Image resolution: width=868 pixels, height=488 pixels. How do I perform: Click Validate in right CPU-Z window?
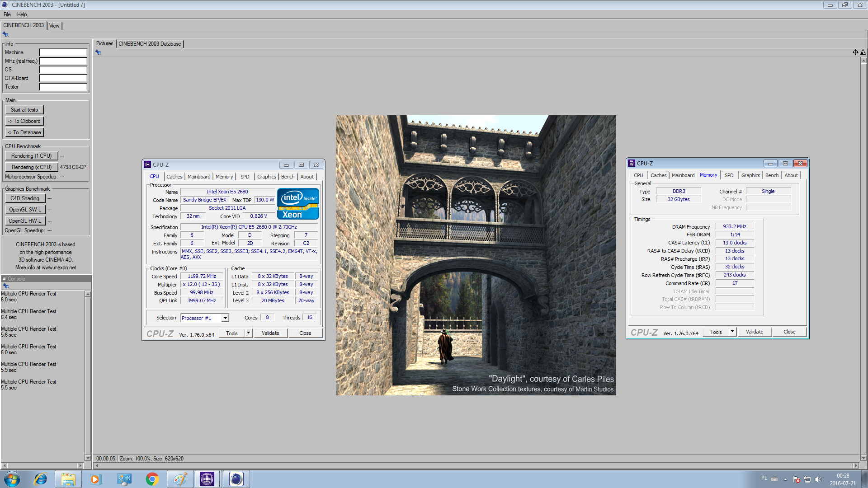[x=755, y=332]
